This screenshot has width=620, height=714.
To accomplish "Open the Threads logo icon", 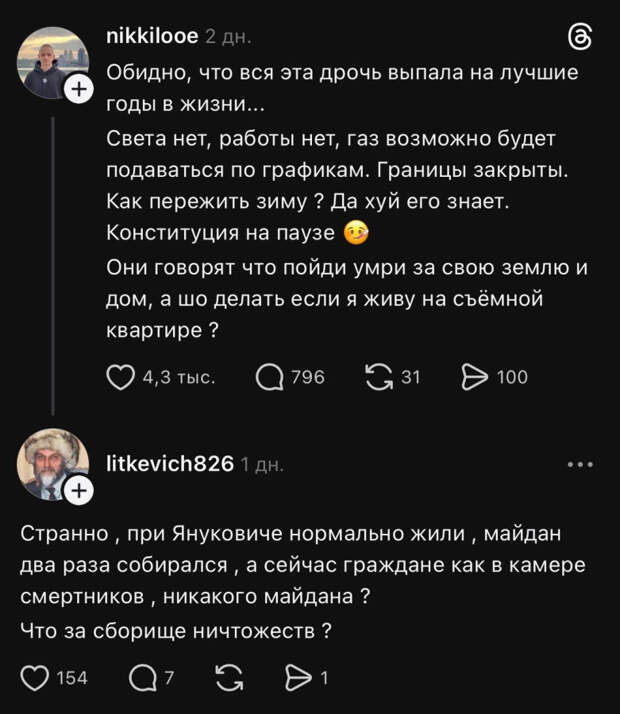I will [580, 38].
